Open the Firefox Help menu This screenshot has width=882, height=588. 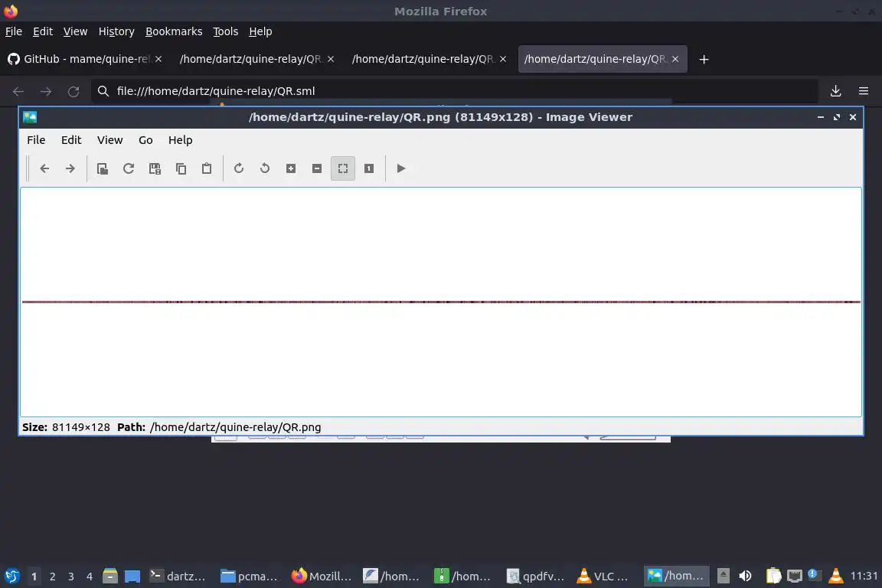tap(260, 31)
